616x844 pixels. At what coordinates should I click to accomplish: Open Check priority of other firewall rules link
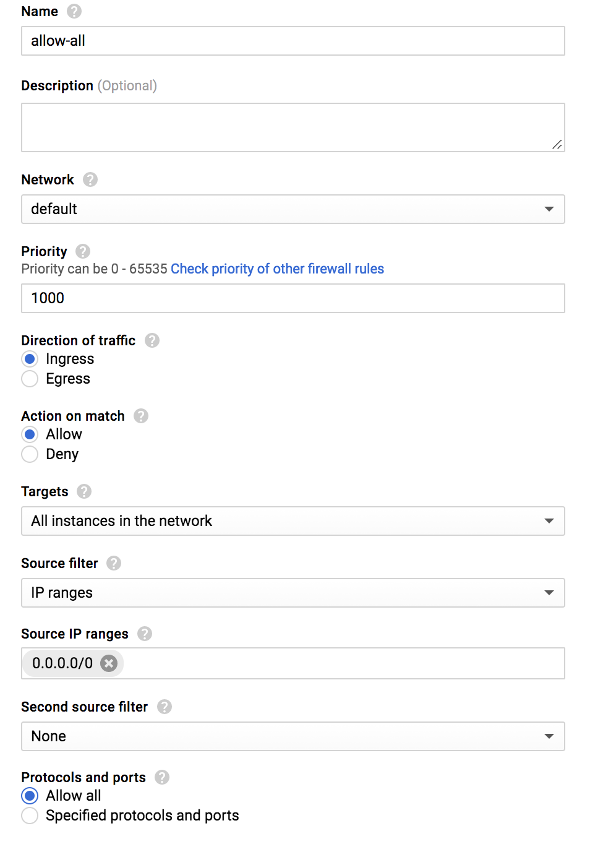pos(277,269)
